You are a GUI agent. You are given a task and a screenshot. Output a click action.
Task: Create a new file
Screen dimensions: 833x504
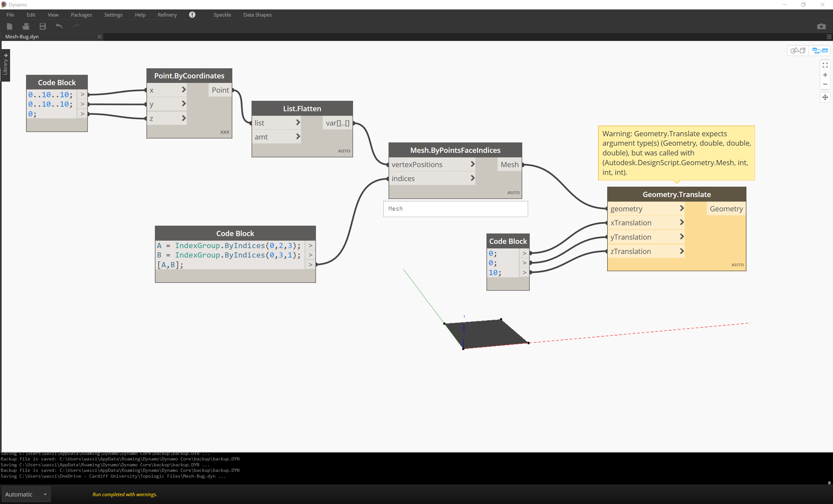pyautogui.click(x=9, y=26)
